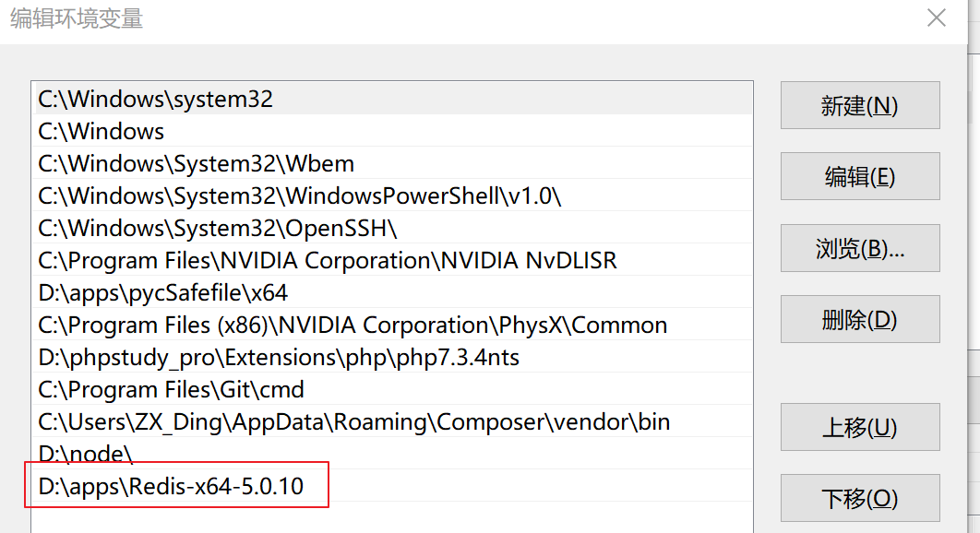Select the Git\cmd path entry
Screen dimensions: 980x533
[x=172, y=390]
